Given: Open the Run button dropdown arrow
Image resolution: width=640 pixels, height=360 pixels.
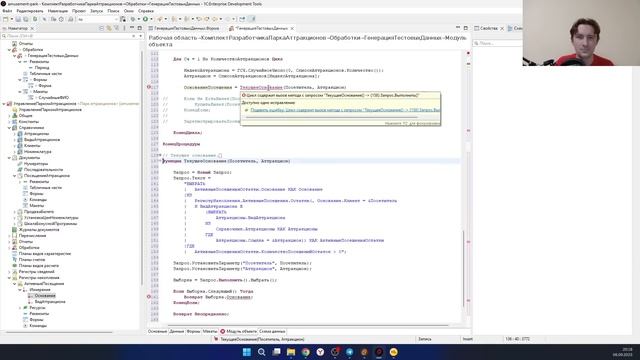Looking at the screenshot, I should (x=151, y=19).
